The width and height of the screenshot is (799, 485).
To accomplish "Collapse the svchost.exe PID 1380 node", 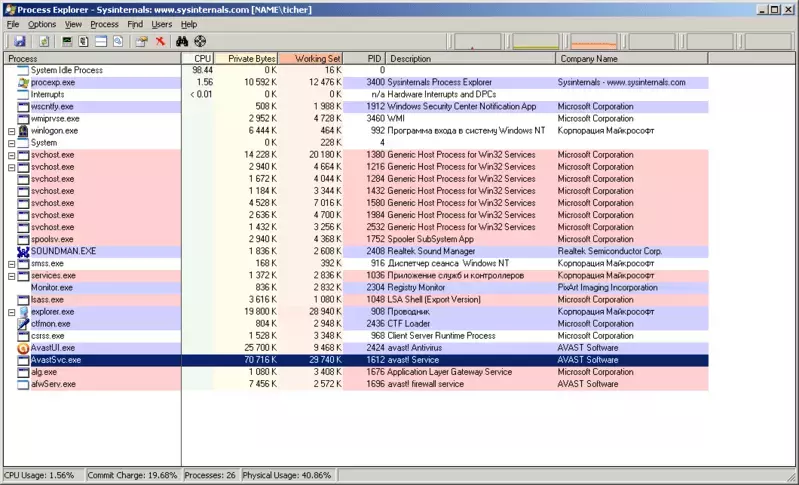I will click(x=11, y=155).
